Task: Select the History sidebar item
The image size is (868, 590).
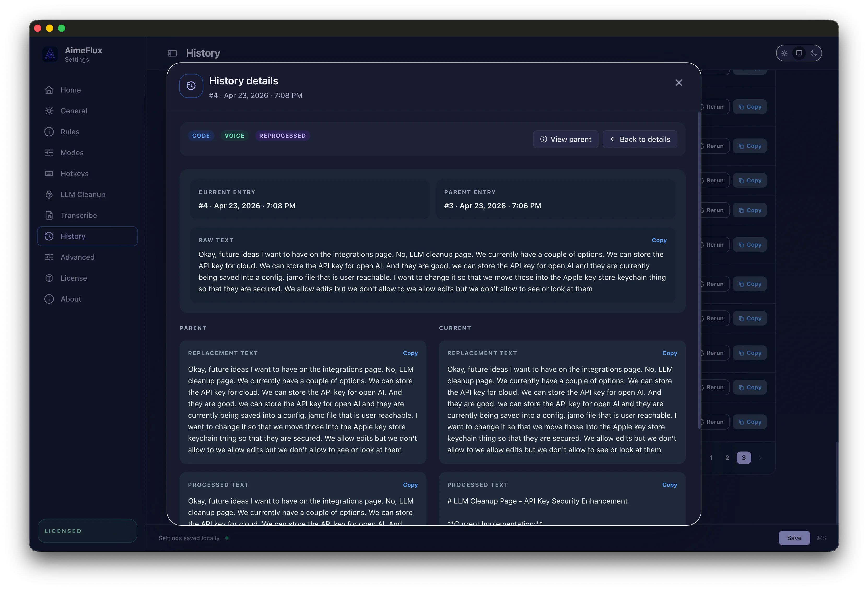Action: pos(87,236)
